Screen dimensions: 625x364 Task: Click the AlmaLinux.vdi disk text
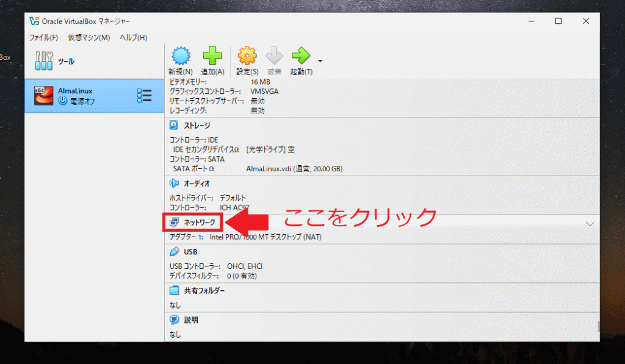coord(294,169)
